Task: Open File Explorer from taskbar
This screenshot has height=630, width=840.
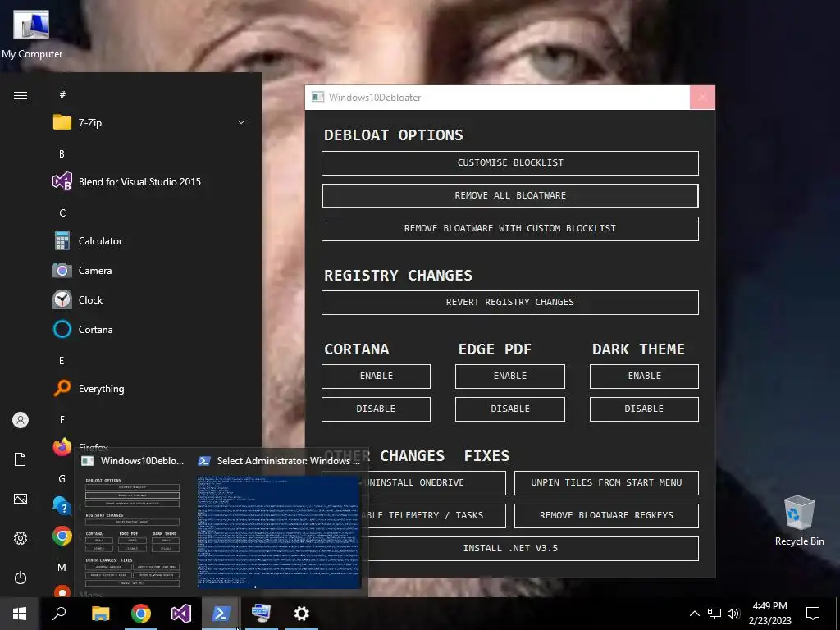Action: coord(101,614)
